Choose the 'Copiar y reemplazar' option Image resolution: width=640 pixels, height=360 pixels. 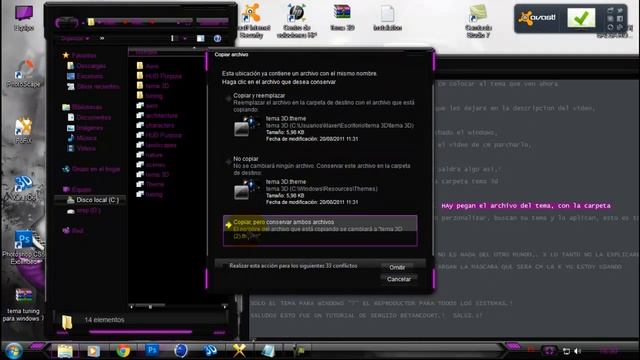click(320, 118)
